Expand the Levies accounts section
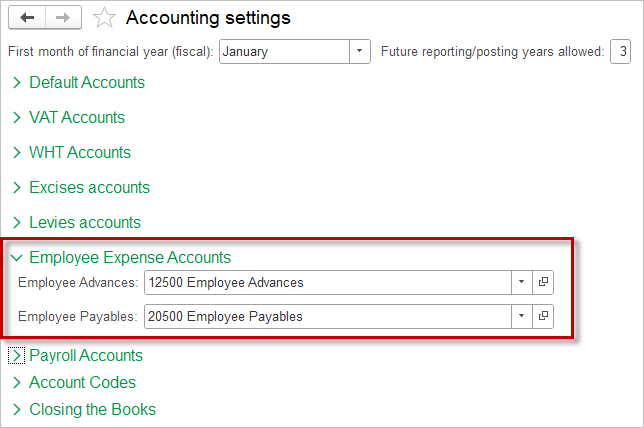Viewport: 644px width, 428px height. coord(76,222)
